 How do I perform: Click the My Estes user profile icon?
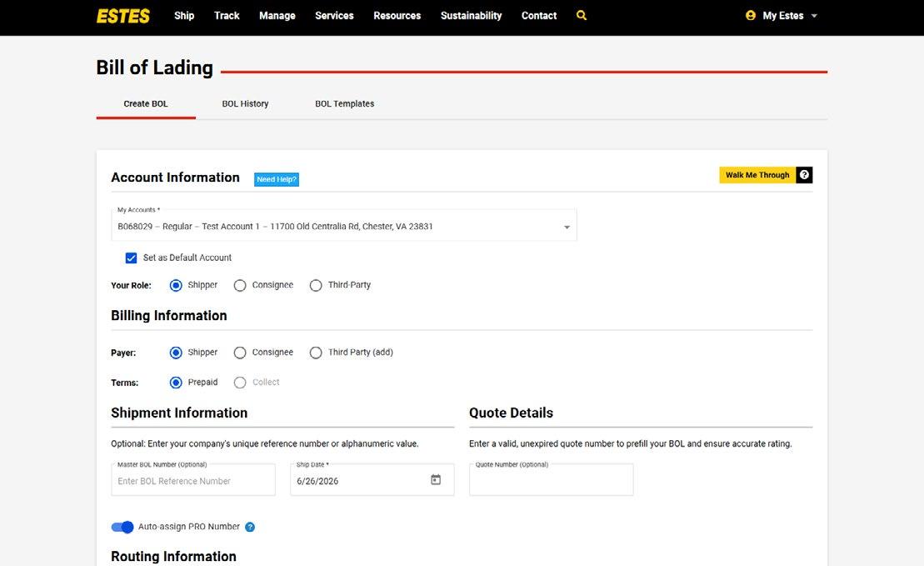(x=750, y=15)
